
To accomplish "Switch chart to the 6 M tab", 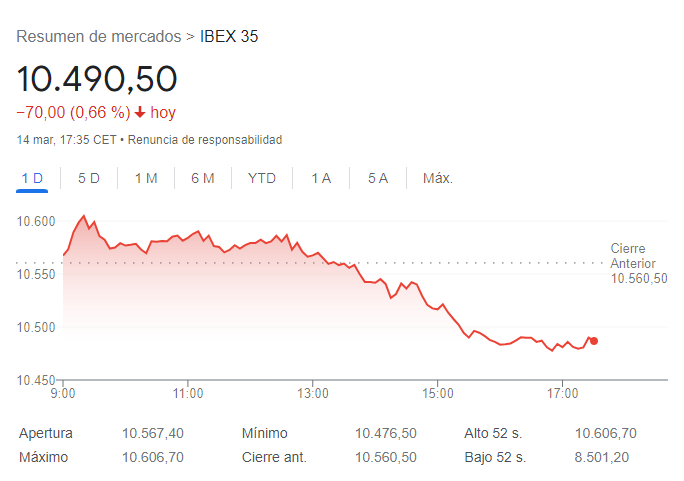I will tap(203, 178).
